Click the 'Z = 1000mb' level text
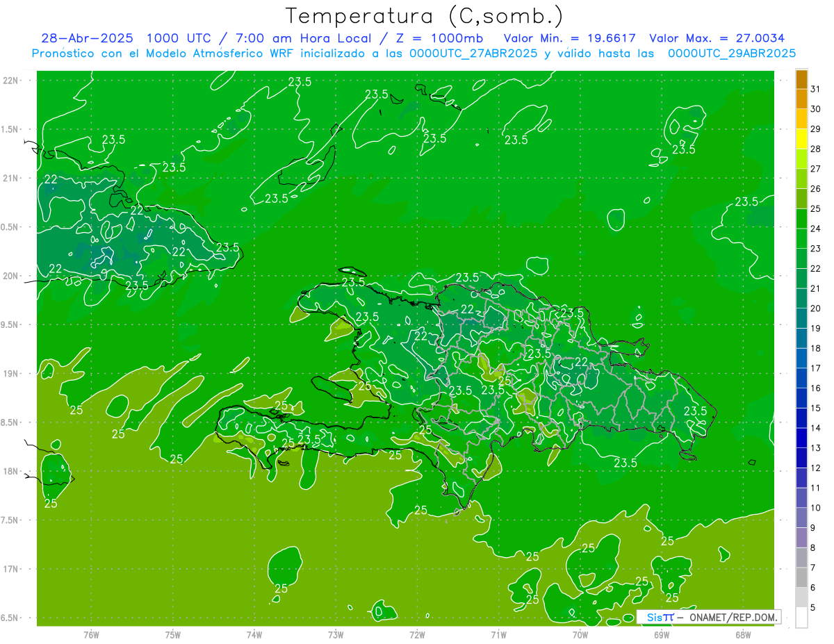Screen dimensions: 834x644 click(441, 38)
